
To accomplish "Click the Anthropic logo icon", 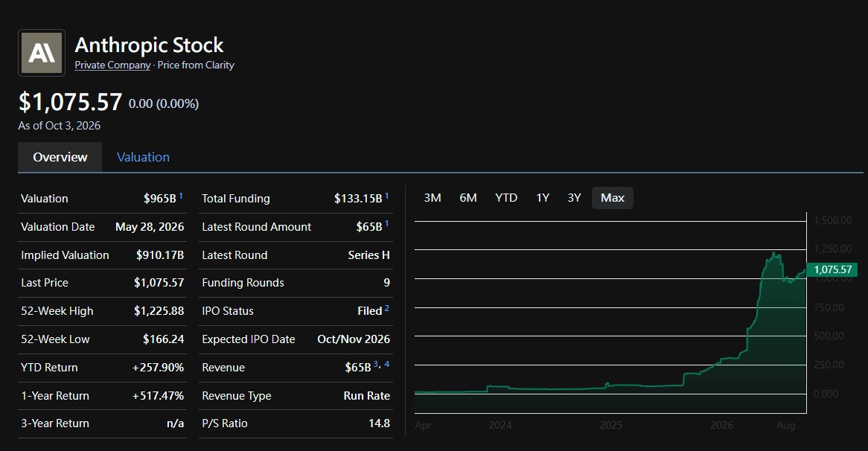I will pos(42,53).
